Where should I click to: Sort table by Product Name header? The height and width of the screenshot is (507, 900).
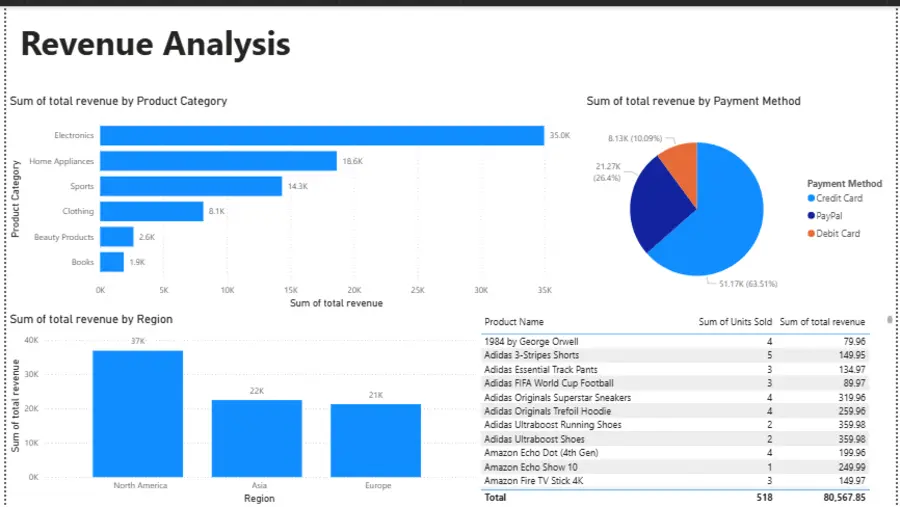(514, 322)
